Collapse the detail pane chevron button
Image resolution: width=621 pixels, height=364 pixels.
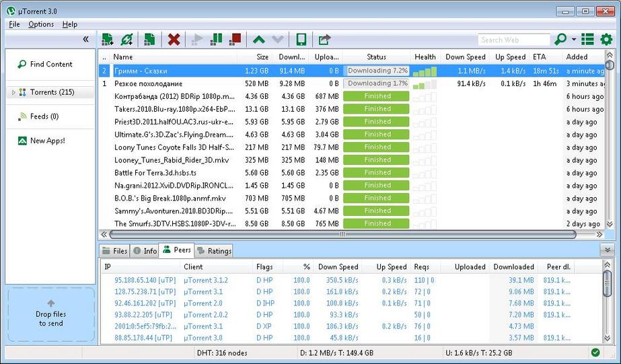tap(607, 250)
